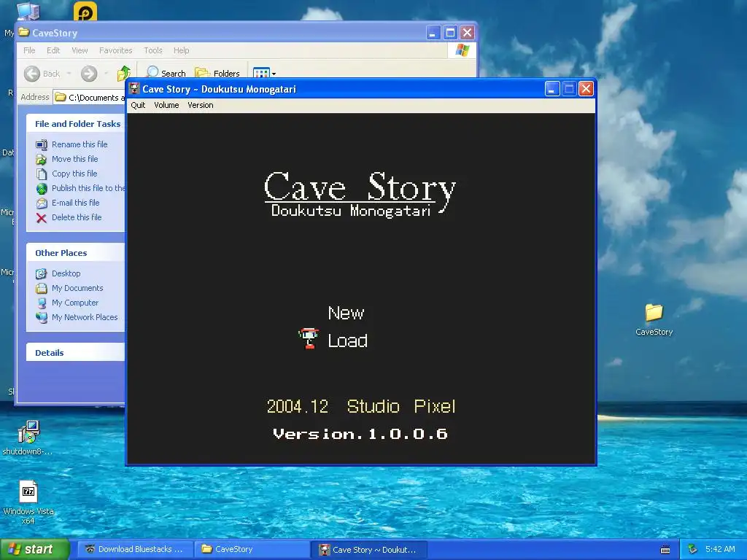747x560 pixels.
Task: Close the Cave Story game window
Action: pos(586,89)
